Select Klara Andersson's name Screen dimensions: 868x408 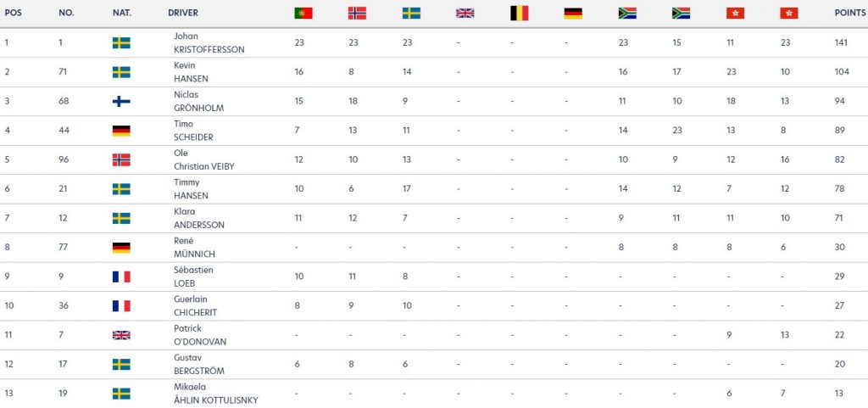[x=198, y=218]
